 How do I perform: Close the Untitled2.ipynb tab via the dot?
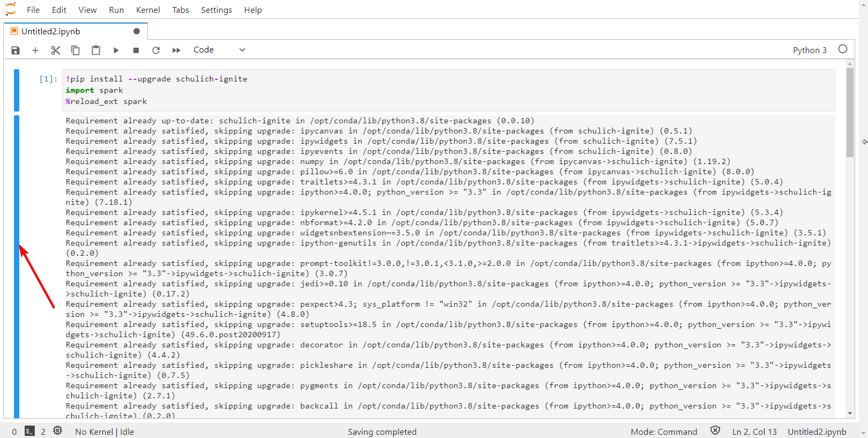[x=137, y=31]
